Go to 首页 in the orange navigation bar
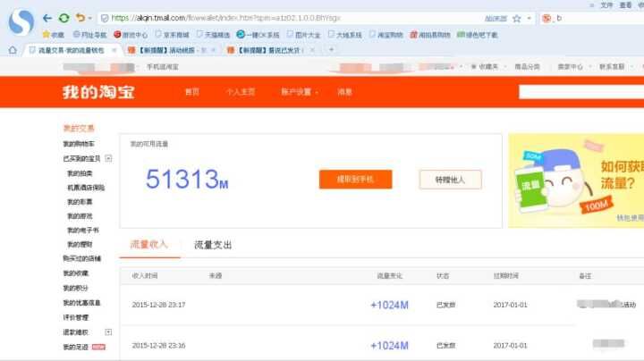 tap(192, 92)
